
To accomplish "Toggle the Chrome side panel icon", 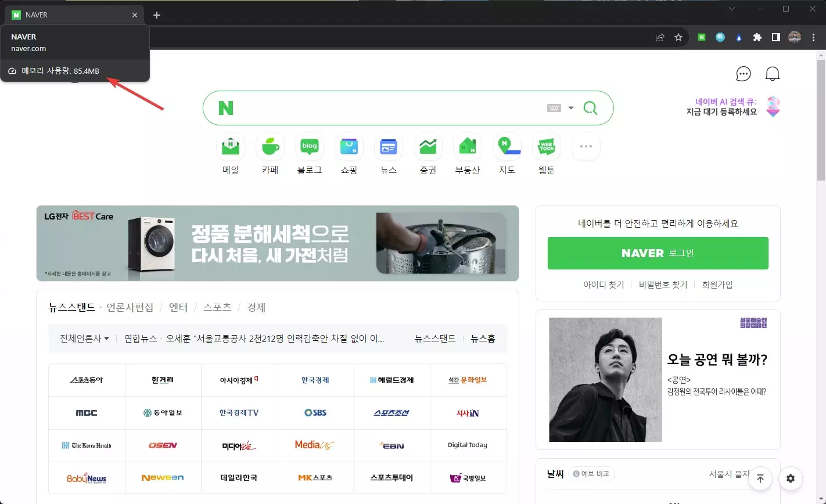I will (775, 37).
